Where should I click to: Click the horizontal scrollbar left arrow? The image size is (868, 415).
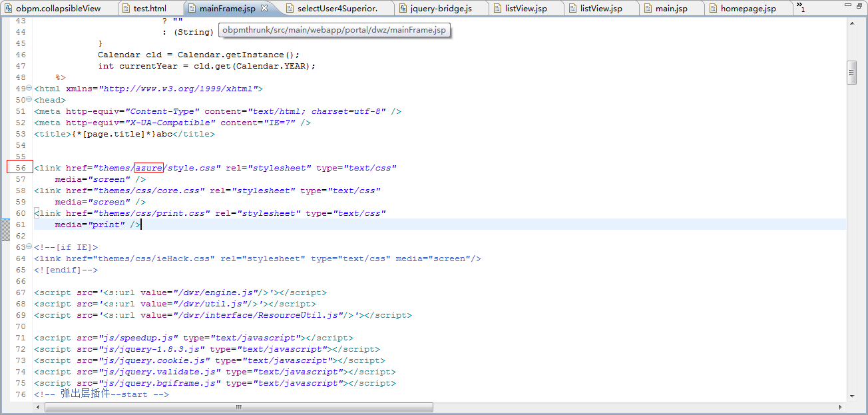39,407
